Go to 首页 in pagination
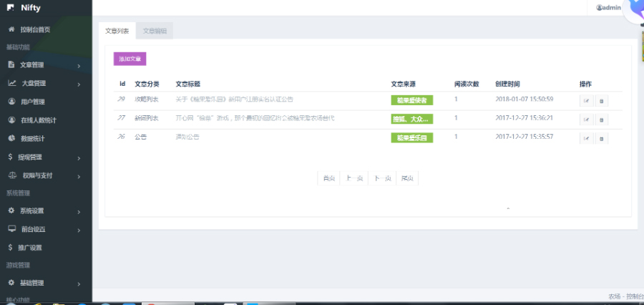The image size is (644, 305). 328,178
